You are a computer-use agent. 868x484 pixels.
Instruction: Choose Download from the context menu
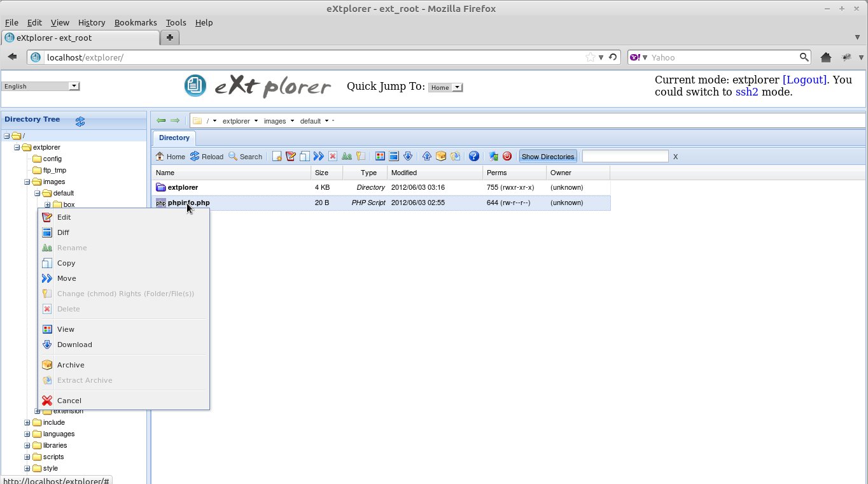123,345
